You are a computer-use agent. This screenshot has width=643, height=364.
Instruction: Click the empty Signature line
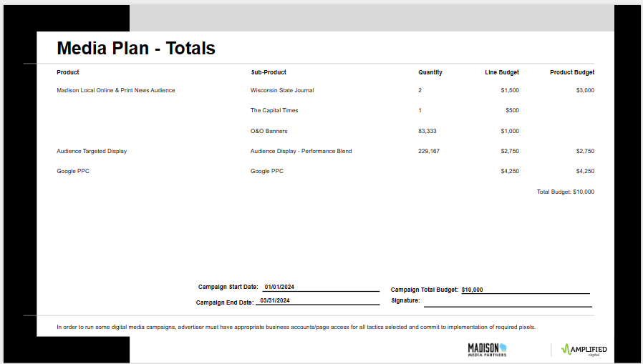click(507, 302)
